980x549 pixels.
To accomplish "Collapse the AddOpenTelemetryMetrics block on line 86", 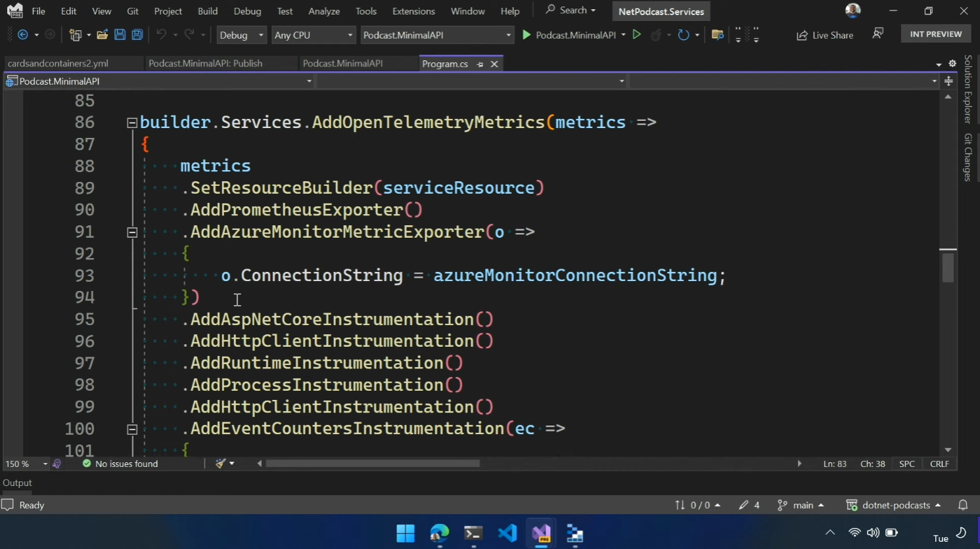I will pyautogui.click(x=132, y=123).
